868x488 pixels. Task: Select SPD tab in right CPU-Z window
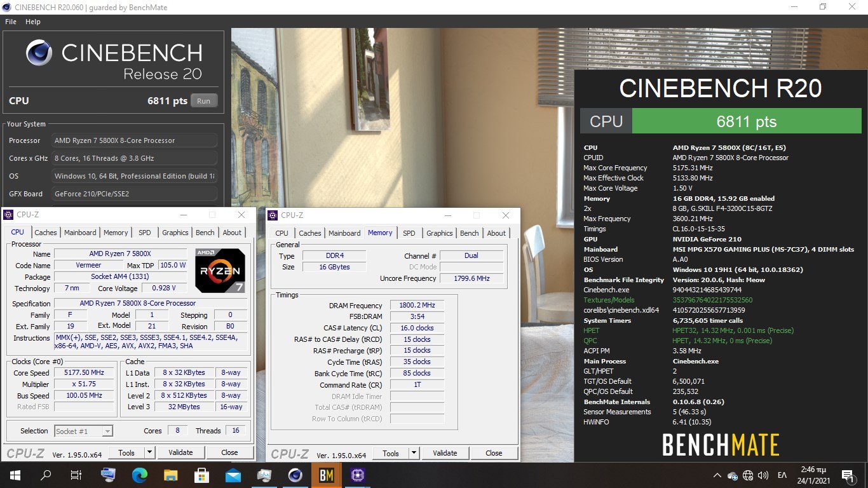click(409, 233)
